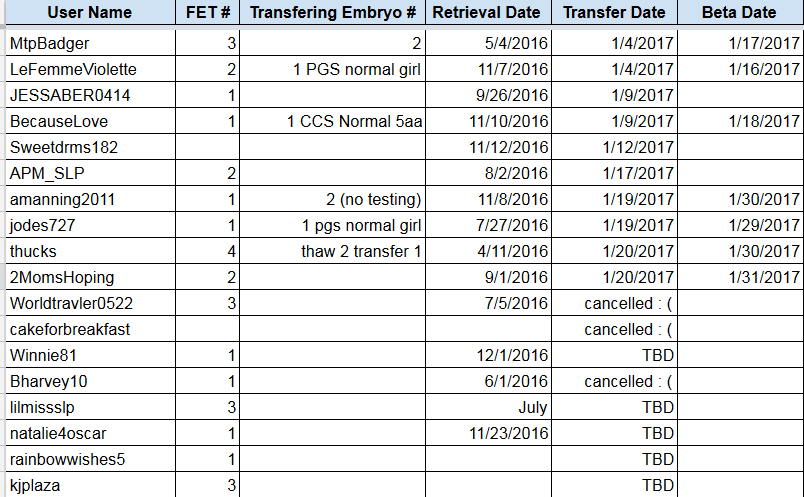Click the kjplaza username cell
The width and height of the screenshot is (804, 497).
90,485
